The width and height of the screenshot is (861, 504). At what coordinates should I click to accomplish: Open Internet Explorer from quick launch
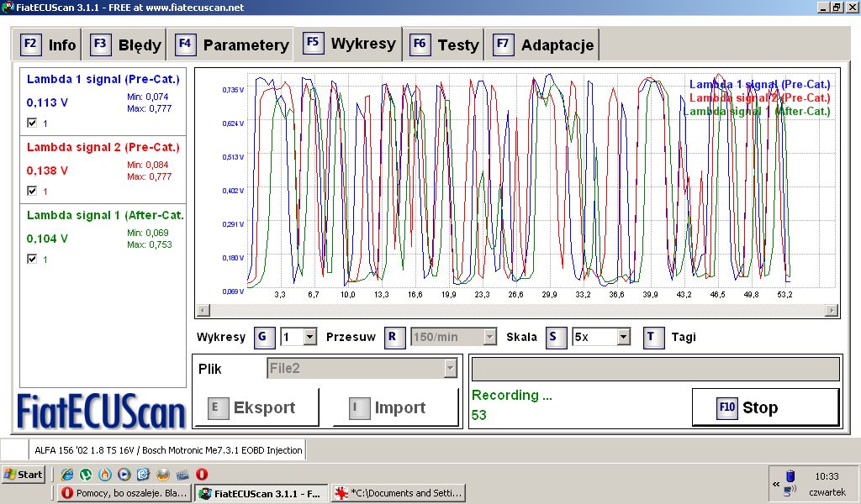click(67, 475)
